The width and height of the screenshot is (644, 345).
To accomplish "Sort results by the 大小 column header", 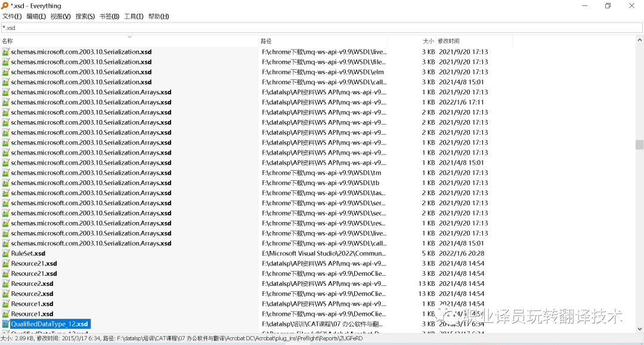I will point(428,41).
